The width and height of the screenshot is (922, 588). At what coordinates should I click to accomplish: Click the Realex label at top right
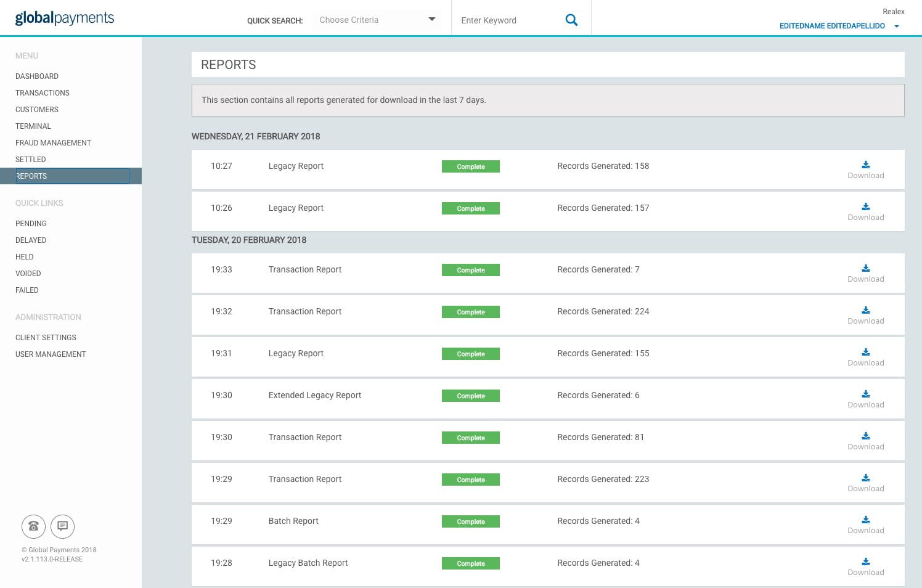893,12
